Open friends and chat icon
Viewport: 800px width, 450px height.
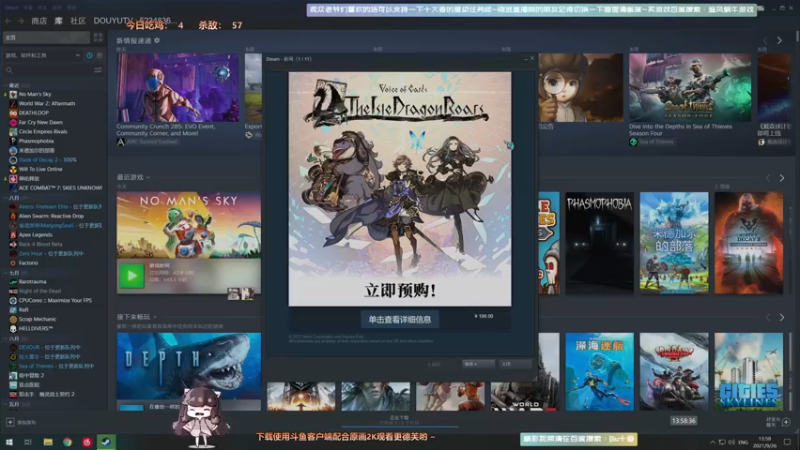click(786, 422)
